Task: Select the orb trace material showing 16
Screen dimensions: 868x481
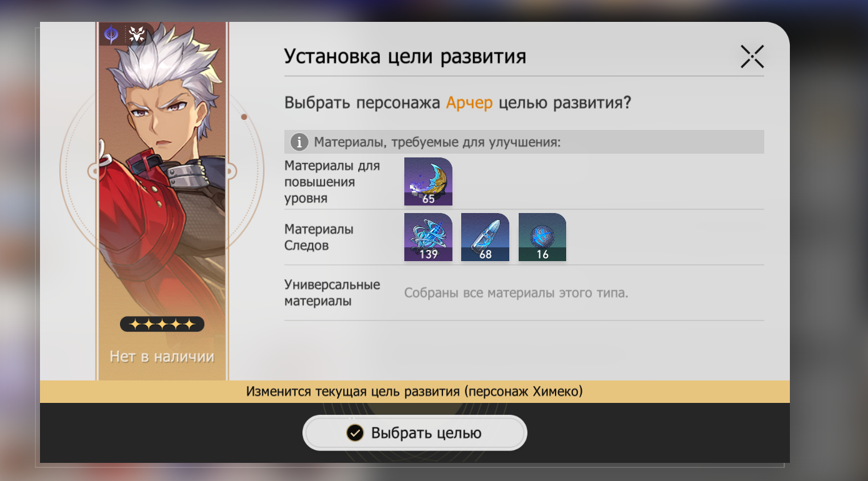Action: point(542,237)
